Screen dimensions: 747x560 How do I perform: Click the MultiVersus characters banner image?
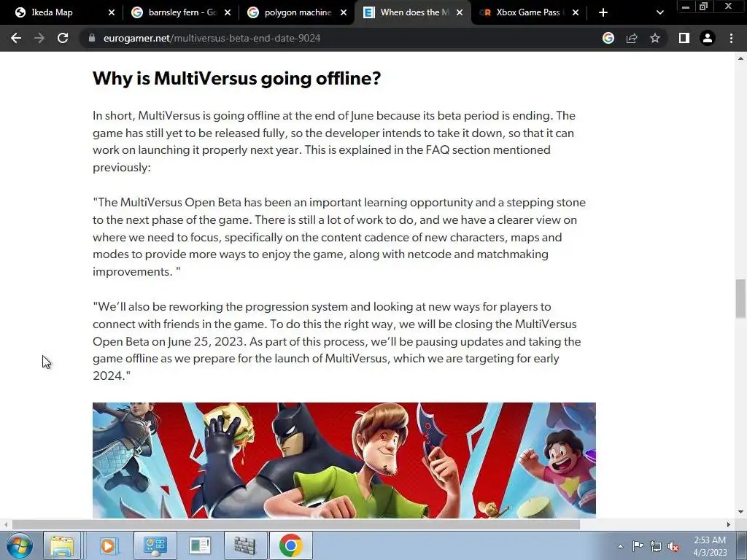click(x=344, y=460)
